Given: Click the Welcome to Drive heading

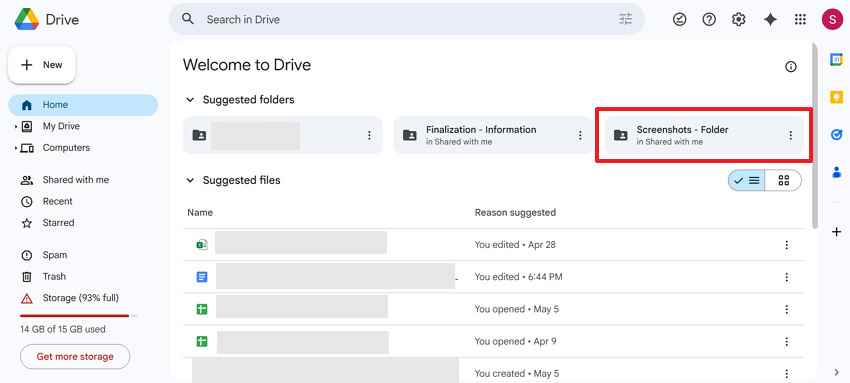Looking at the screenshot, I should [247, 65].
